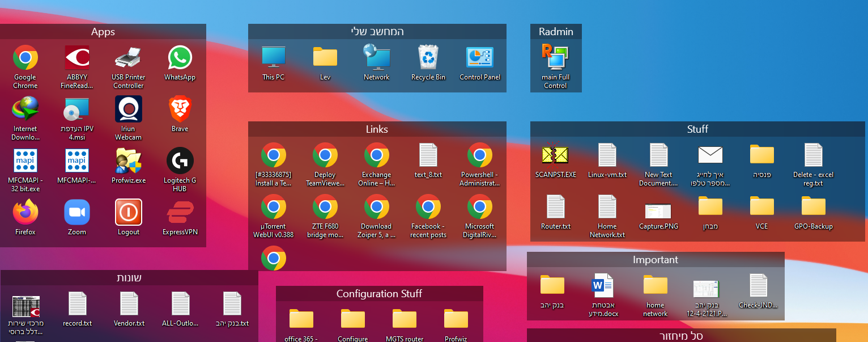Click the Network icon
Viewport: 868px width, 342px height.
377,57
